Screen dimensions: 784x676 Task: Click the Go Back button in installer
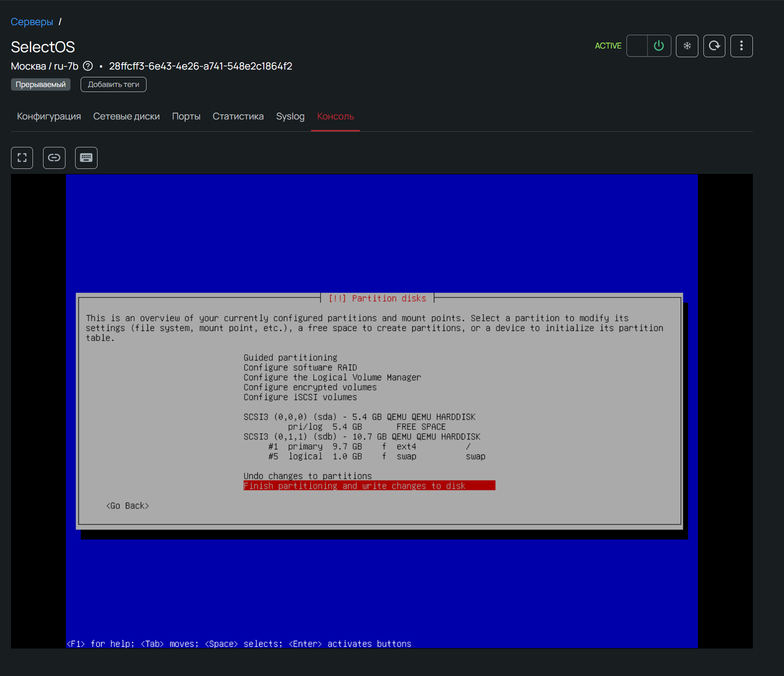(127, 506)
